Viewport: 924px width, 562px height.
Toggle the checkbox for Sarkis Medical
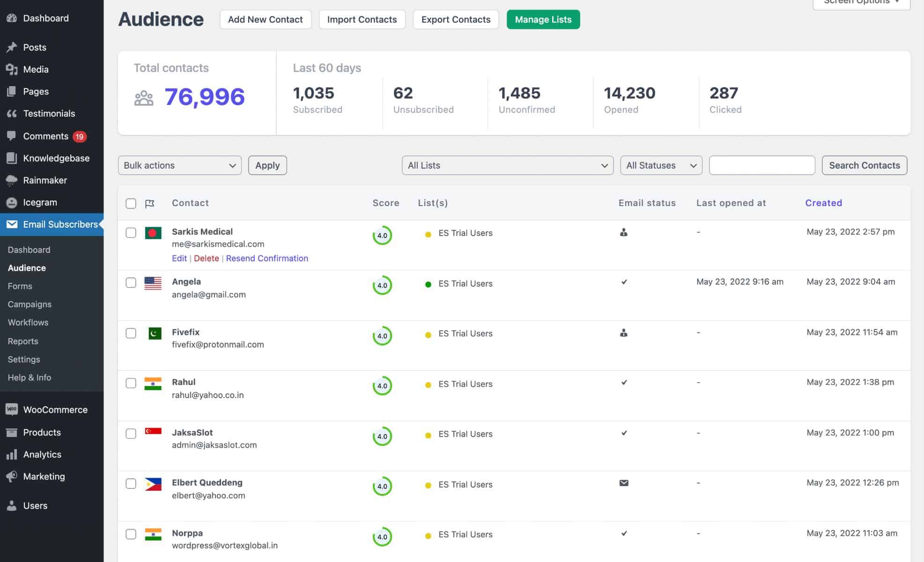(130, 232)
